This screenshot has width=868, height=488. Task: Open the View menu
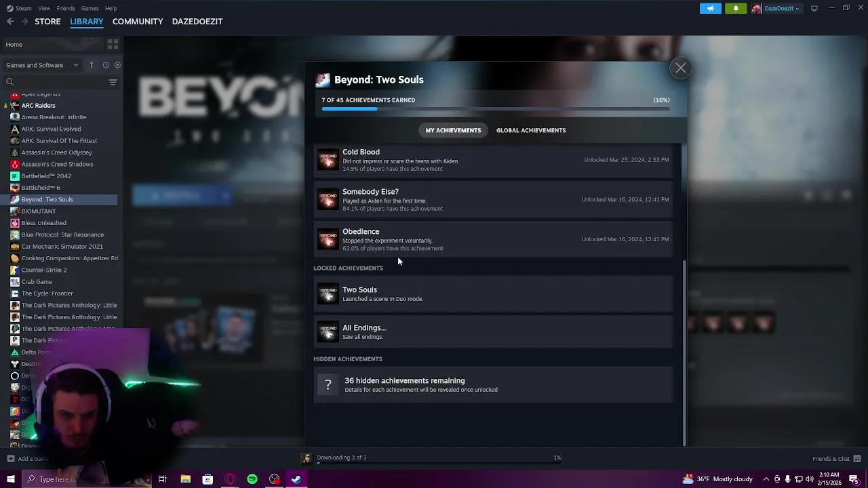(44, 8)
